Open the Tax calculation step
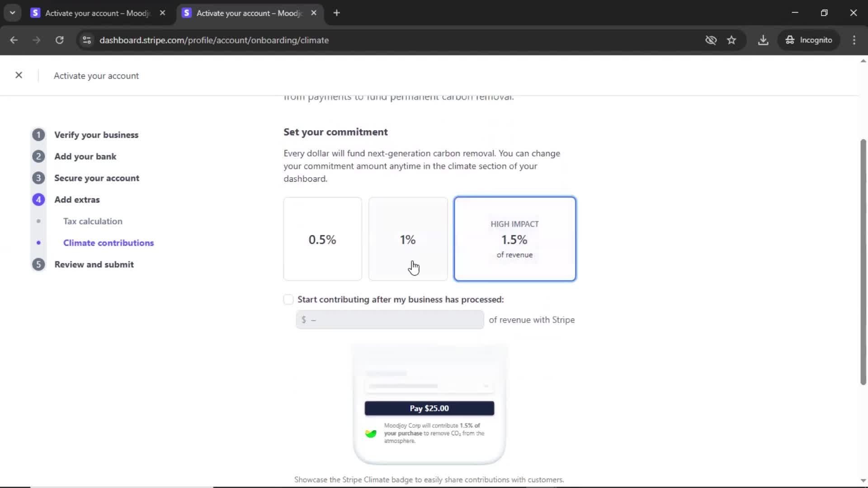Viewport: 868px width, 488px height. pos(93,221)
